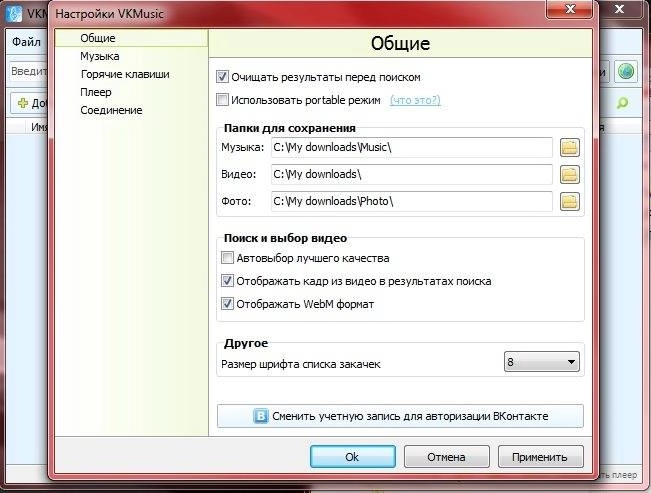Click the VKMusic app icon in title bar
The width and height of the screenshot is (651, 493).
(x=13, y=12)
